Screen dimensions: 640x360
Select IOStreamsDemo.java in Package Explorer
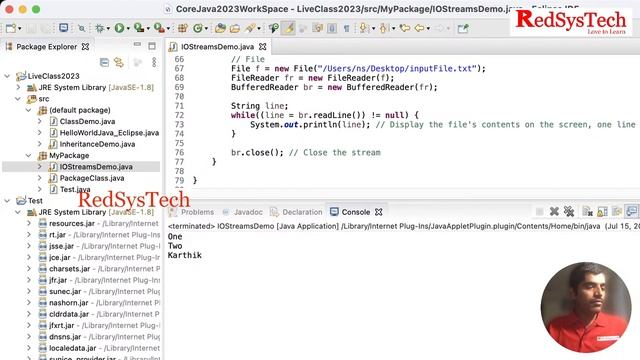pyautogui.click(x=96, y=167)
